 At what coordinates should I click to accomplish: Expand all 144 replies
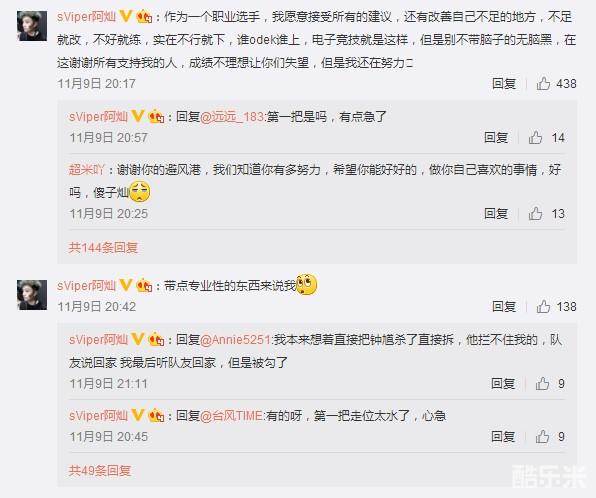click(x=103, y=248)
